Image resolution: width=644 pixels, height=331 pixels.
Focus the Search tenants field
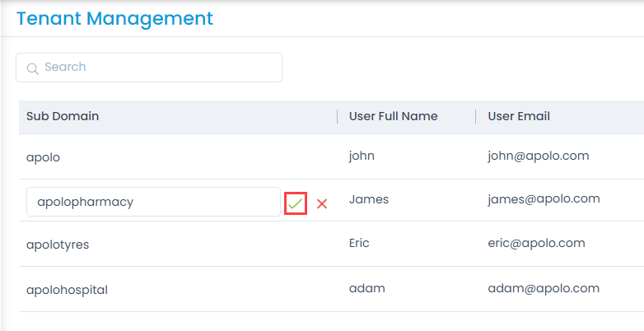pyautogui.click(x=149, y=68)
